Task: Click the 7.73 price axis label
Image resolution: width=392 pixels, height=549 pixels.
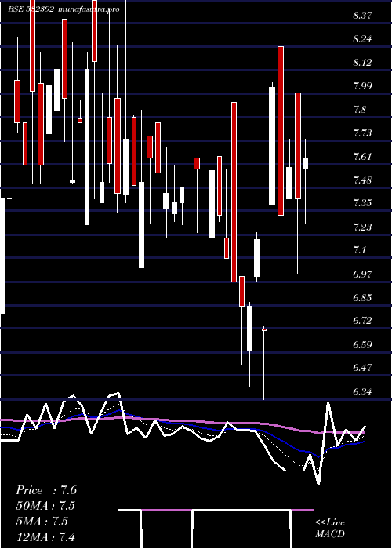Action: 362,133
